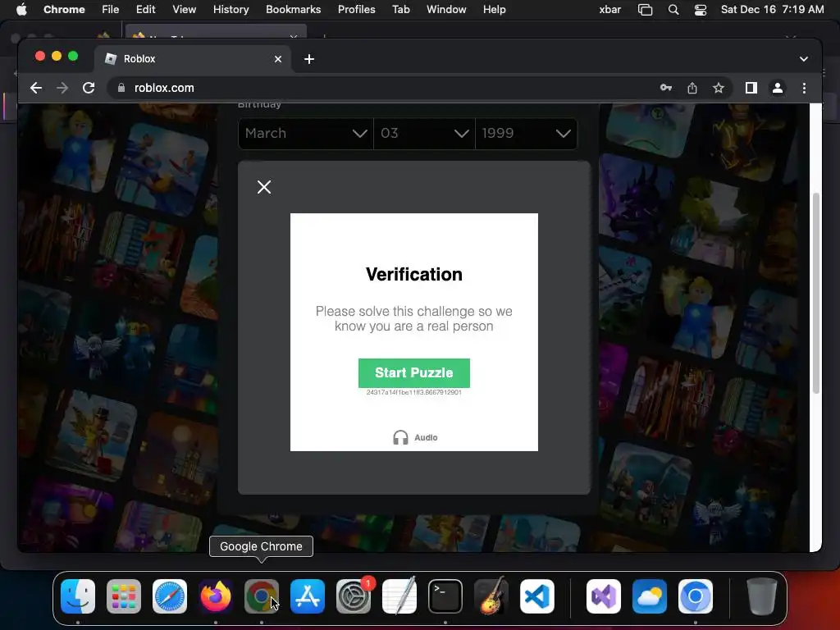Open TextEdit from the dock

(x=399, y=596)
